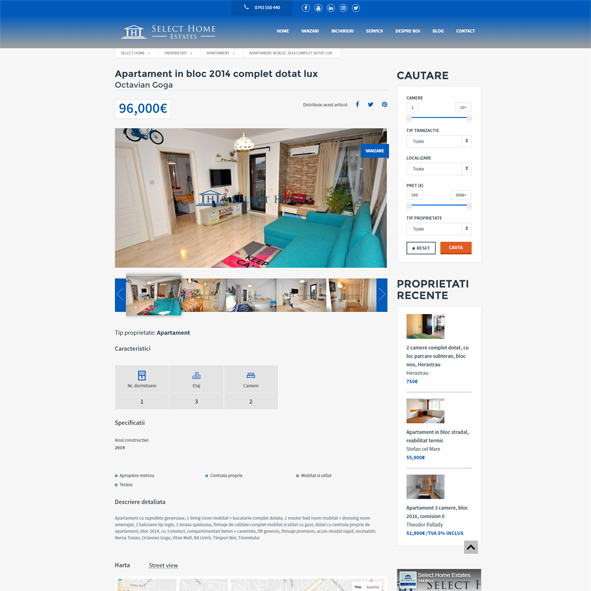Viewport: 591px width, 591px height.
Task: Reset the search filters
Action: tap(421, 248)
